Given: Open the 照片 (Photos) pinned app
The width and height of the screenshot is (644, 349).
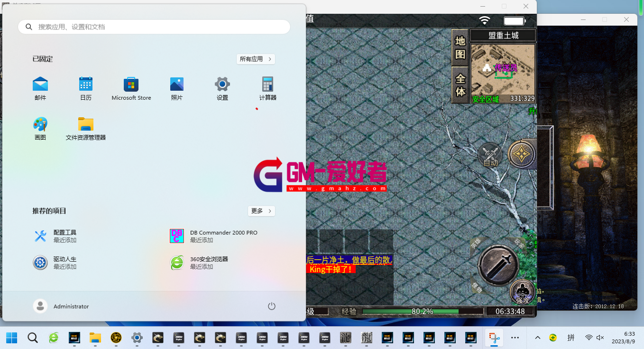Looking at the screenshot, I should click(177, 89).
